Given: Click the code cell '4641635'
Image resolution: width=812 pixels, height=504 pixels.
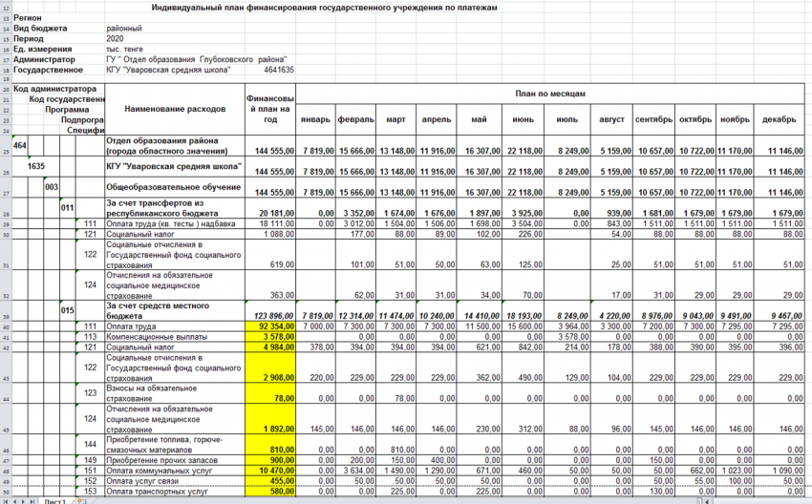Looking at the screenshot, I should point(279,70).
